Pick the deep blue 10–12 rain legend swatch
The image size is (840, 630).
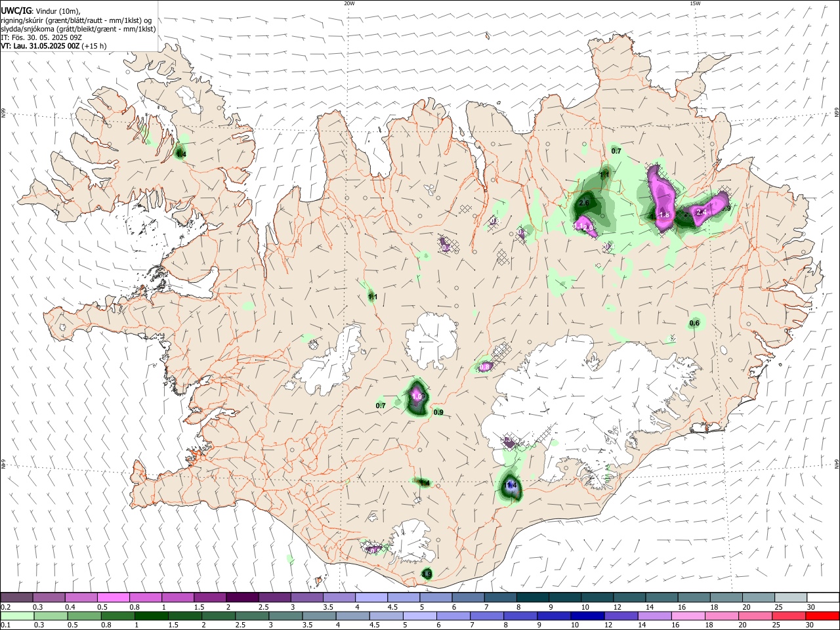[587, 616]
